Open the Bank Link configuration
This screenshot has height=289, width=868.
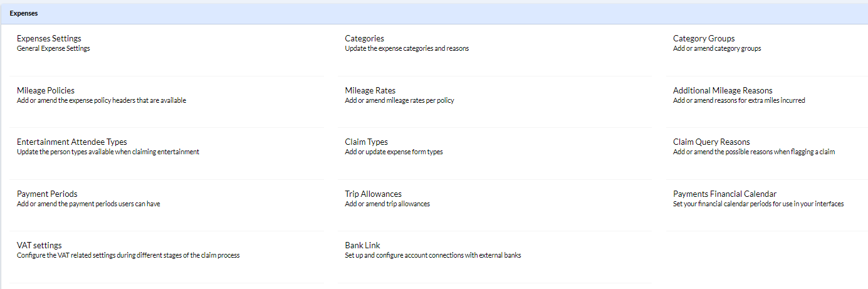(x=362, y=245)
